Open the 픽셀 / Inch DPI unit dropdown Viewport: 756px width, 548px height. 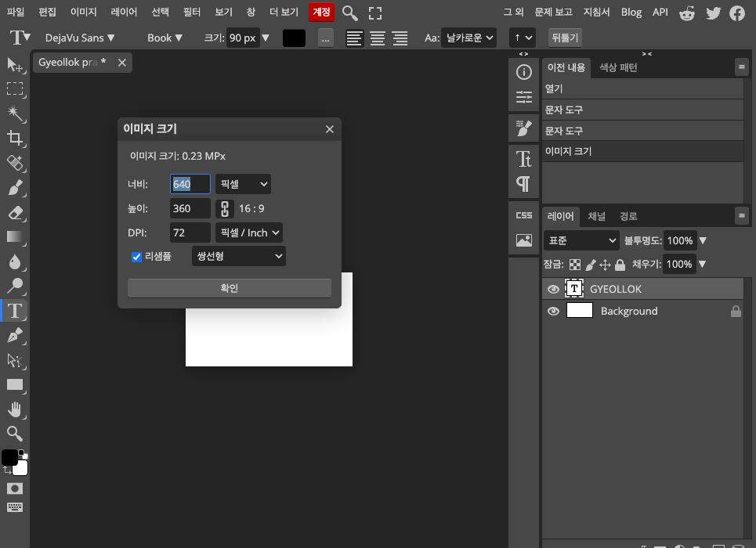pos(249,233)
